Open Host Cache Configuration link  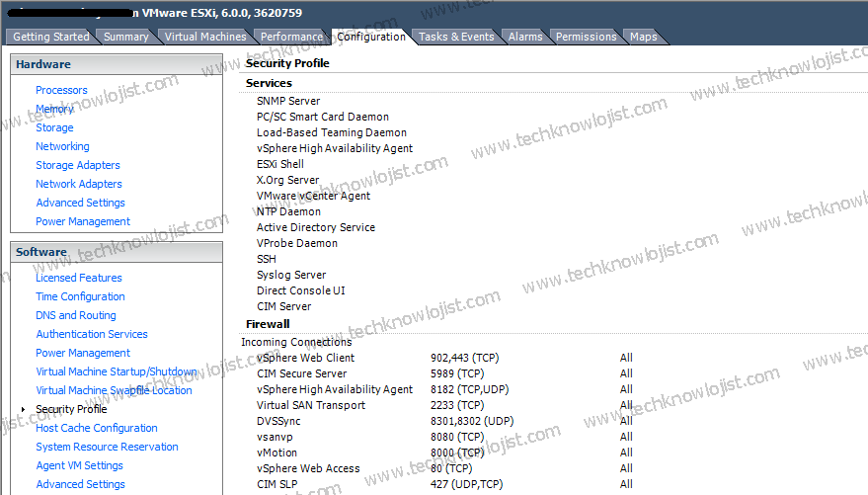tap(97, 428)
